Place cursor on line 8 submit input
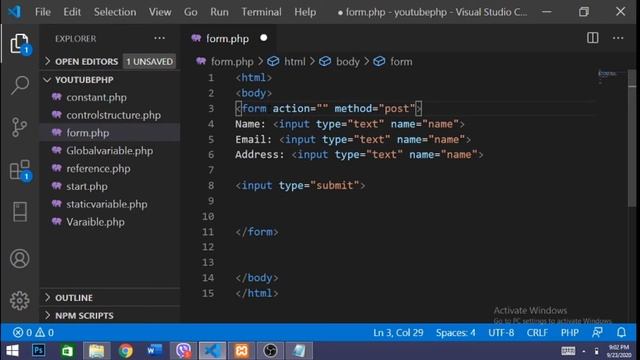 pos(300,186)
